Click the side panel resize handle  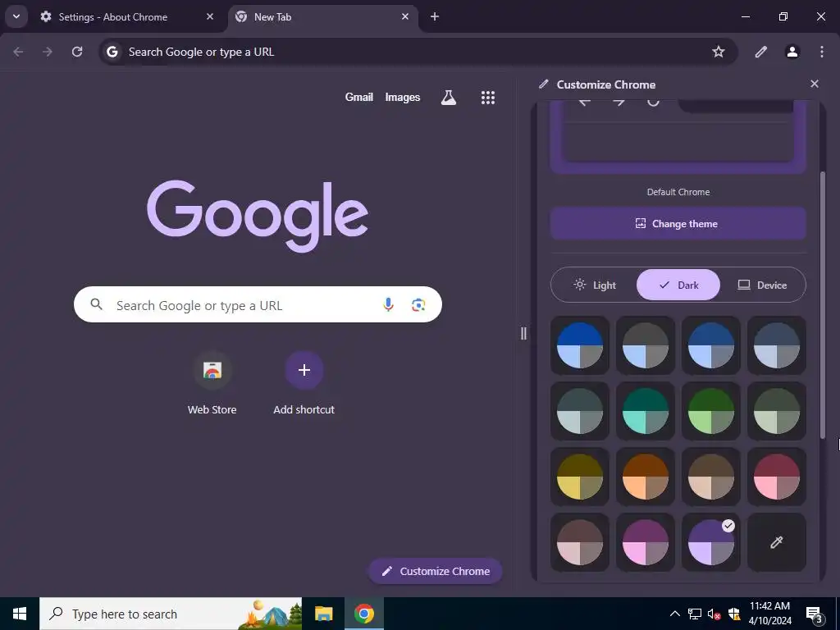[x=523, y=333]
